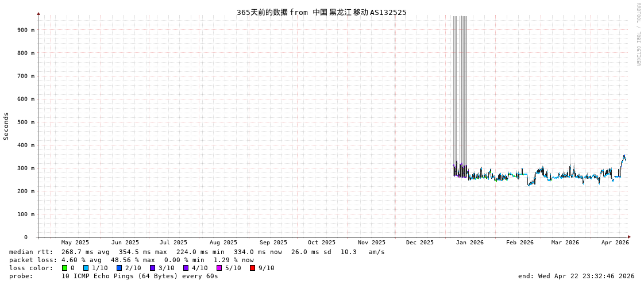Click the 300 m y-axis tick label

point(25,168)
